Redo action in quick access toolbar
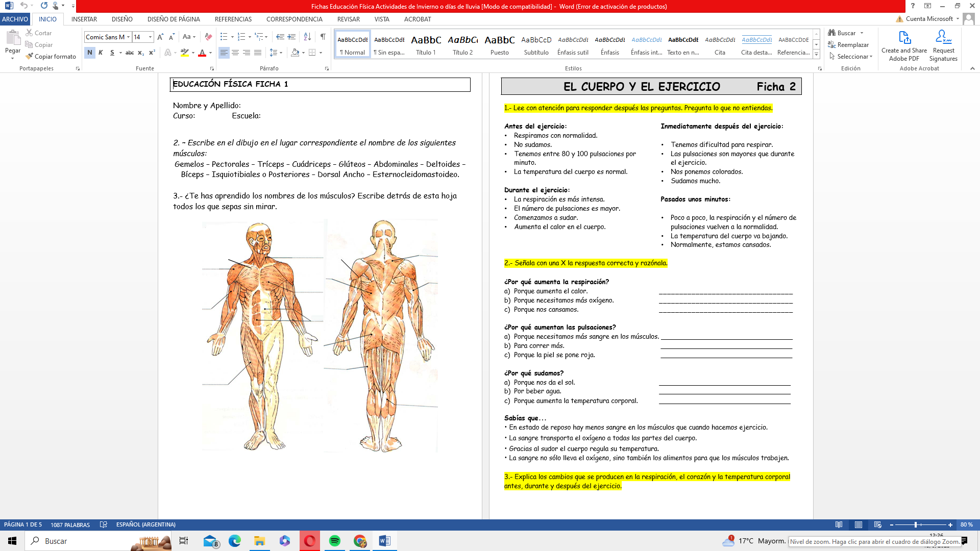Screen dimensions: 980x551 click(44, 6)
